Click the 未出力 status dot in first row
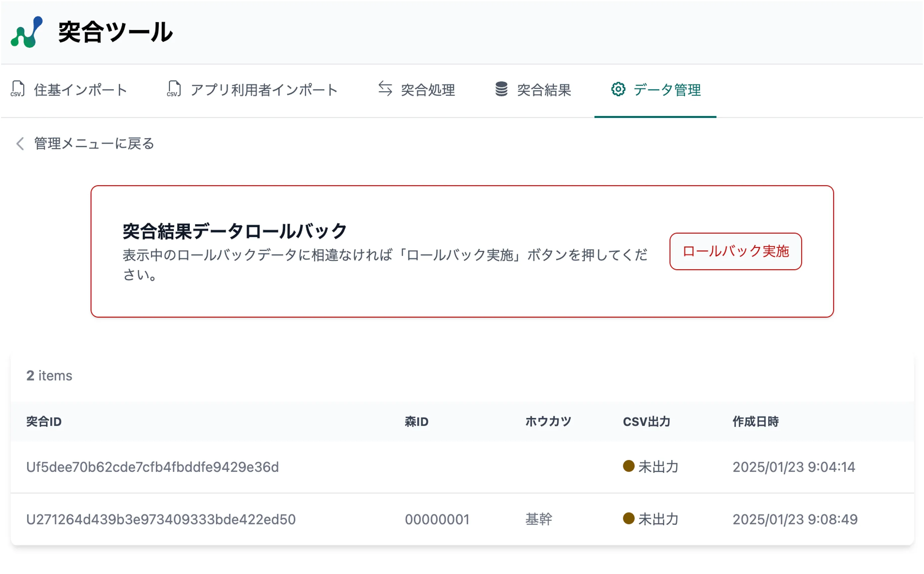The width and height of the screenshot is (924, 574). (x=628, y=466)
